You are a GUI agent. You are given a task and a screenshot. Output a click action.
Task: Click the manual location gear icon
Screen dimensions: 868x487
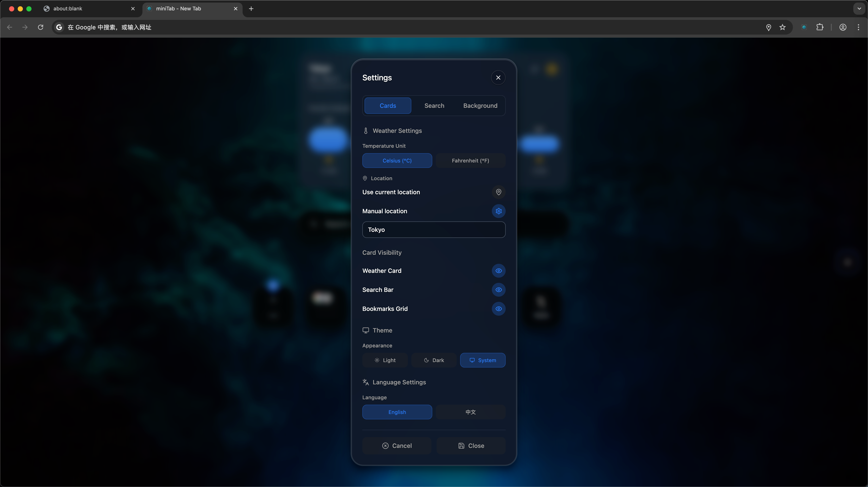498,211
